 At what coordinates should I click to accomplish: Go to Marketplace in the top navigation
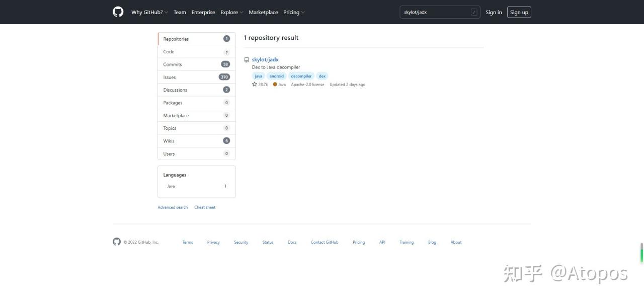click(x=263, y=12)
